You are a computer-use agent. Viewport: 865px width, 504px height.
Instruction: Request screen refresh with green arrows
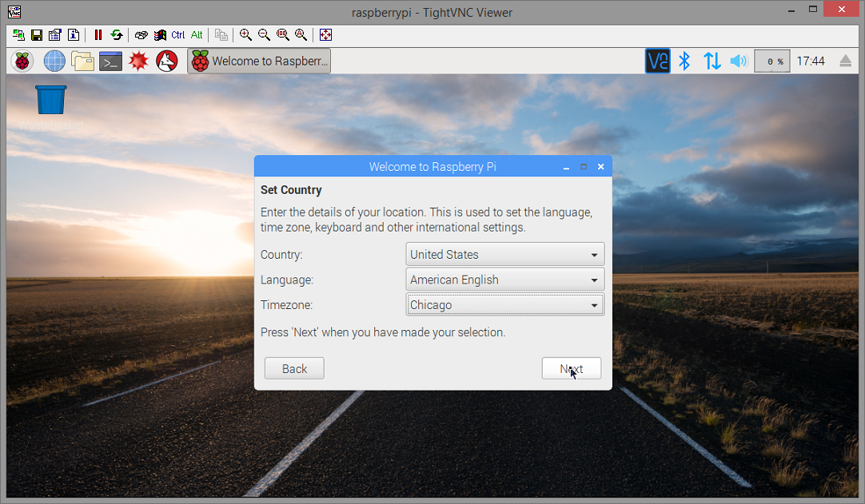tap(117, 35)
